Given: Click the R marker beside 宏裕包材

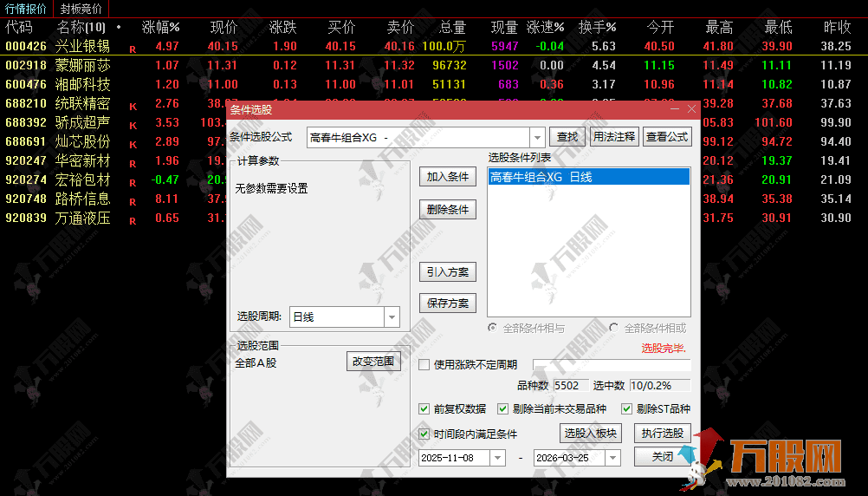Looking at the screenshot, I should coord(133,183).
